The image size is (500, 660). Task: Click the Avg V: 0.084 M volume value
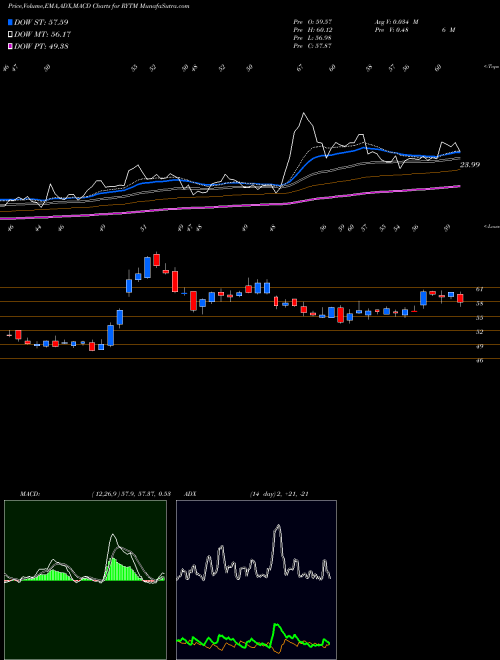(x=396, y=22)
